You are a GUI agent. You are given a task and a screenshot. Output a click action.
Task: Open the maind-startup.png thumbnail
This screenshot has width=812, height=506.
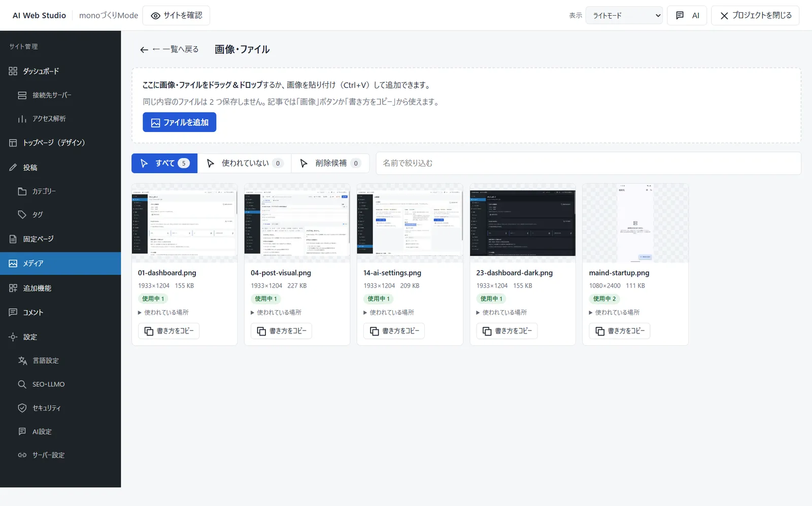coord(635,223)
